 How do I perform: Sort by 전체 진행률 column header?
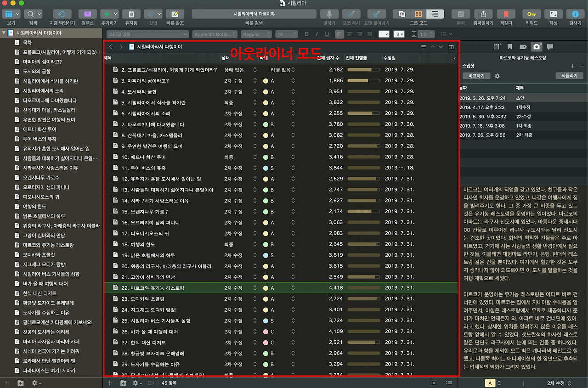[363, 58]
